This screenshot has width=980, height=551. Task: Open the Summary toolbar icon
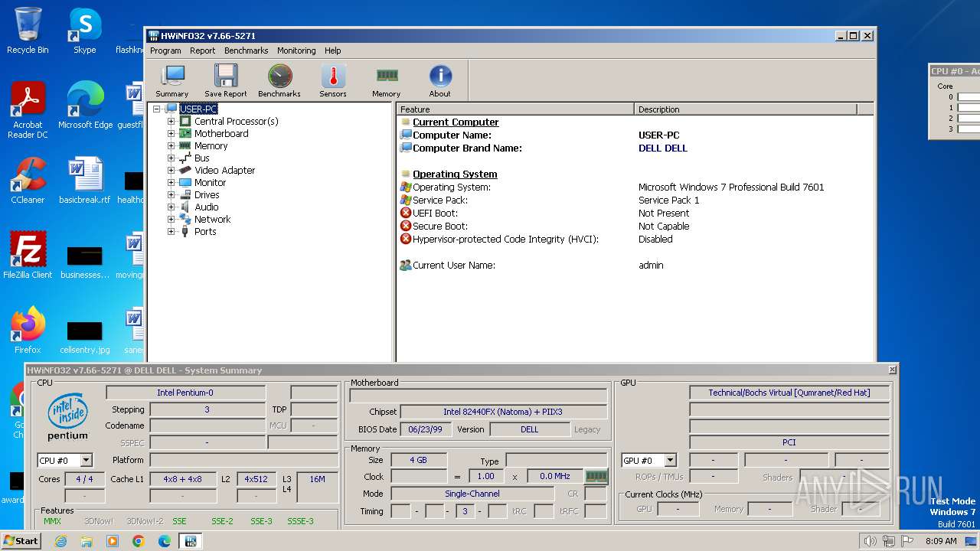171,80
